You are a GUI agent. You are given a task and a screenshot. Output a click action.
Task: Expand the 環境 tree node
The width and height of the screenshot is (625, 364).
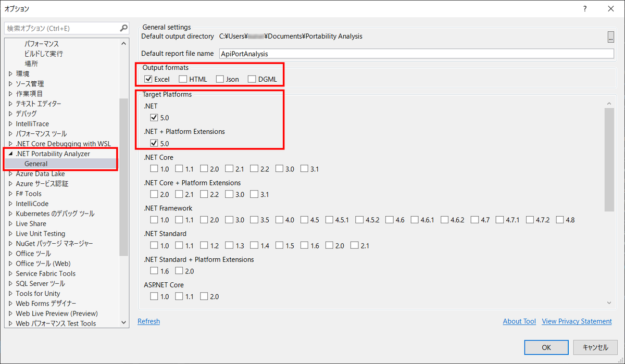point(10,74)
